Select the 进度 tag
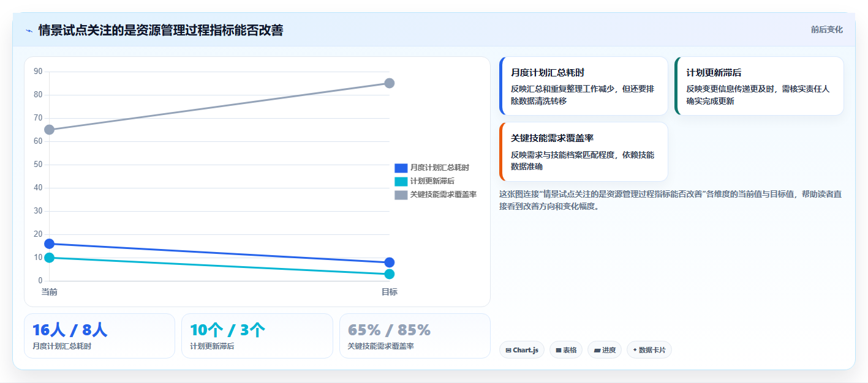 pyautogui.click(x=605, y=350)
